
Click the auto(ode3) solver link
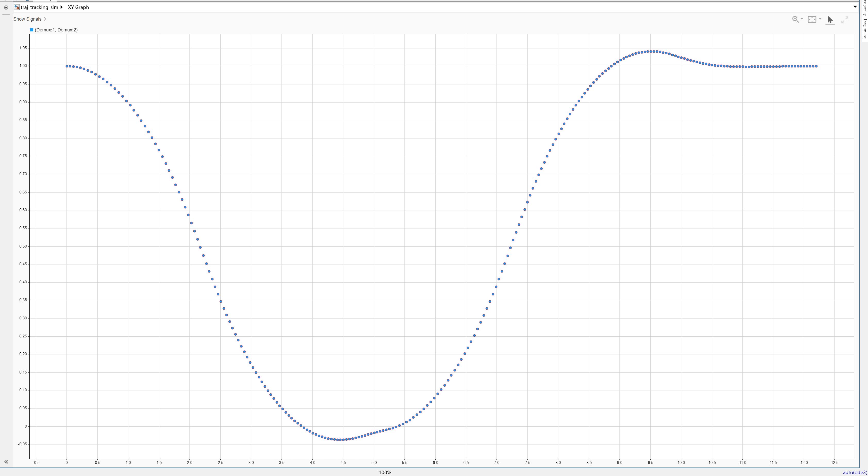(855, 472)
